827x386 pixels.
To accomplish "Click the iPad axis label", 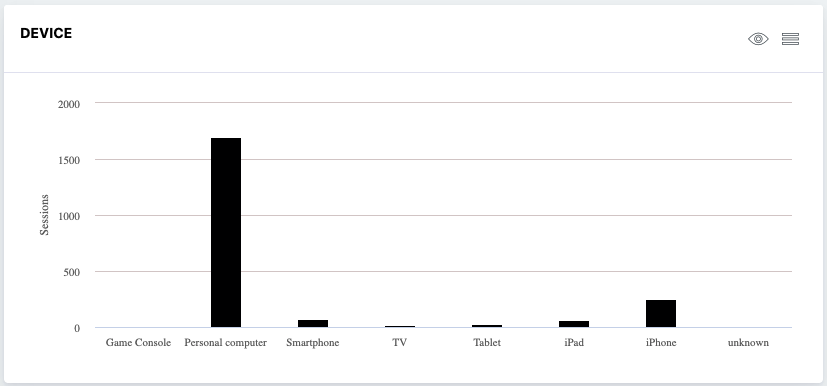I will (x=574, y=343).
